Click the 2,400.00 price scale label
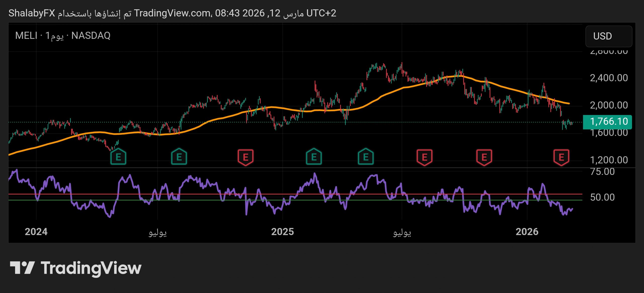This screenshot has height=293, width=644. point(609,78)
